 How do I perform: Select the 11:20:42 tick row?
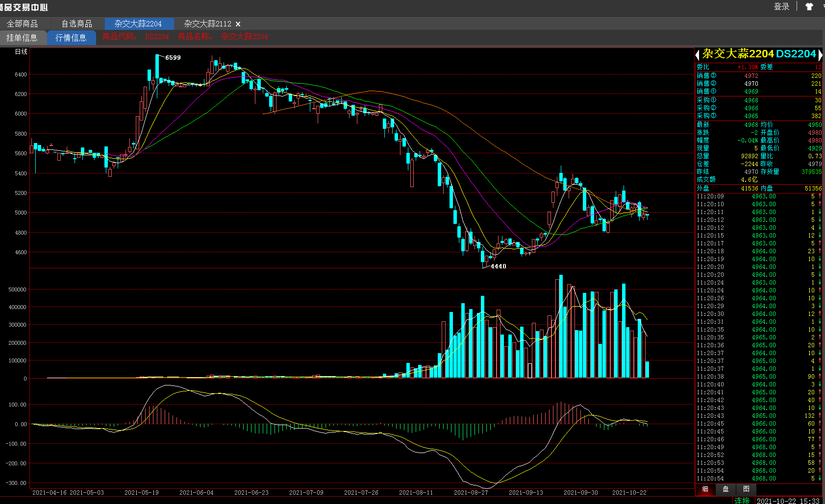pos(759,400)
